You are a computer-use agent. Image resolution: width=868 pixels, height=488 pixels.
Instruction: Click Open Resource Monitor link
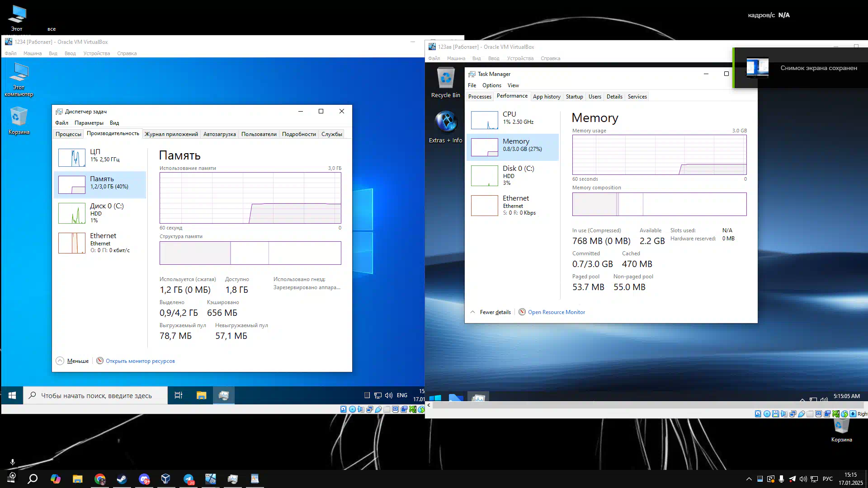point(556,312)
